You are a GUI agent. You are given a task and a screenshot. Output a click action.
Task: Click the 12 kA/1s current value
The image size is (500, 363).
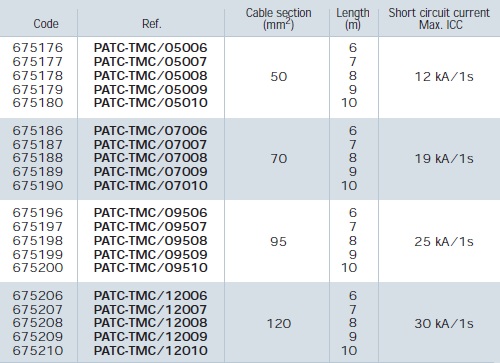point(444,77)
